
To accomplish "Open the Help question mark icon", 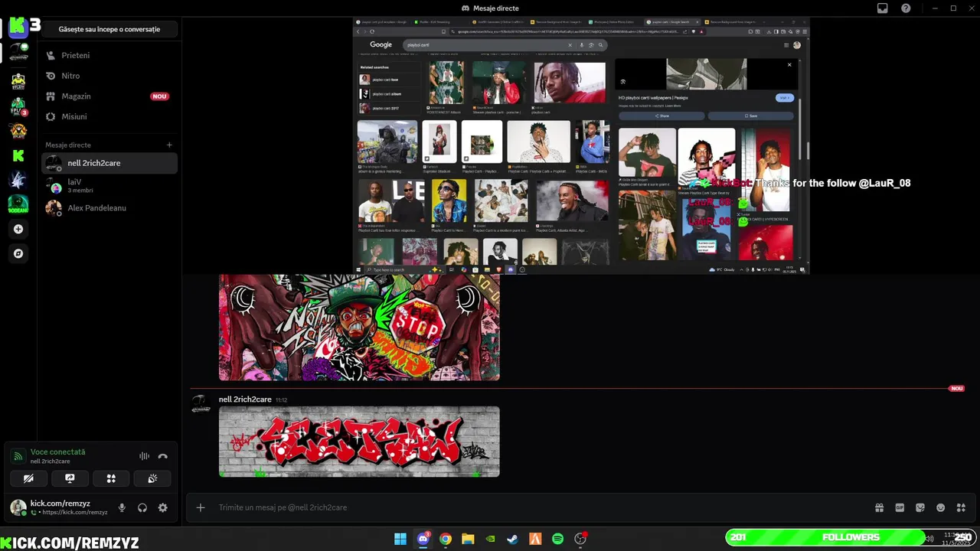I will click(906, 8).
